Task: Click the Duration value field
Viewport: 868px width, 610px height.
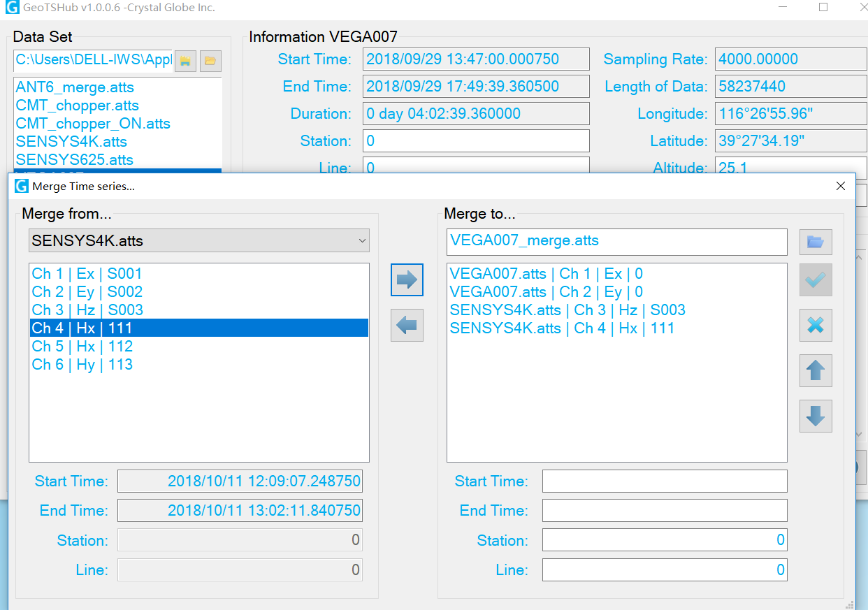Action: click(476, 114)
